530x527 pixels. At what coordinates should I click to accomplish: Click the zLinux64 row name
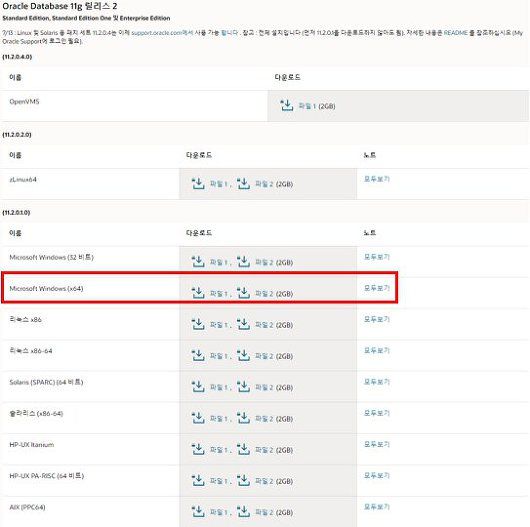pos(23,179)
